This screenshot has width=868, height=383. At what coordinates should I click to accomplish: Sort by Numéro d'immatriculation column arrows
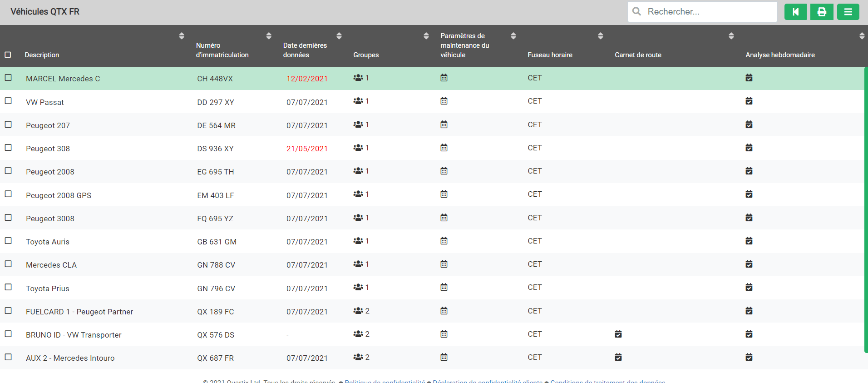[x=269, y=36]
